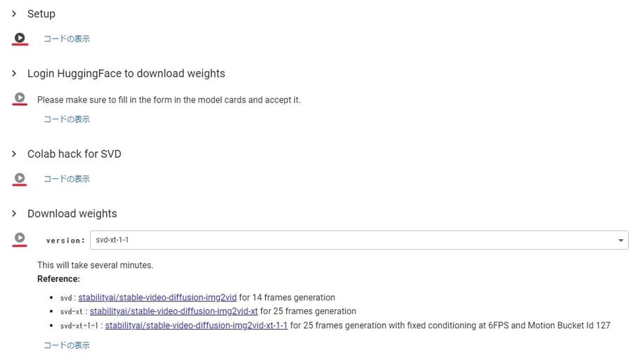Toggle the Download weights section chevron

pos(14,213)
